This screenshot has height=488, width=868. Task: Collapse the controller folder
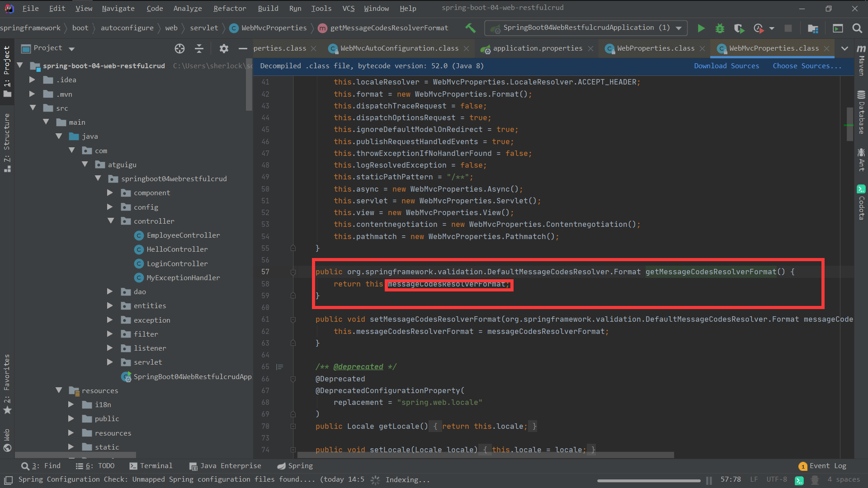click(x=111, y=221)
